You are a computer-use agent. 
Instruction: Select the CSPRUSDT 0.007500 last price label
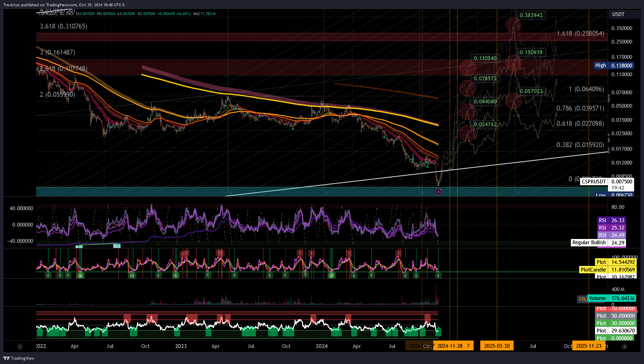click(607, 182)
